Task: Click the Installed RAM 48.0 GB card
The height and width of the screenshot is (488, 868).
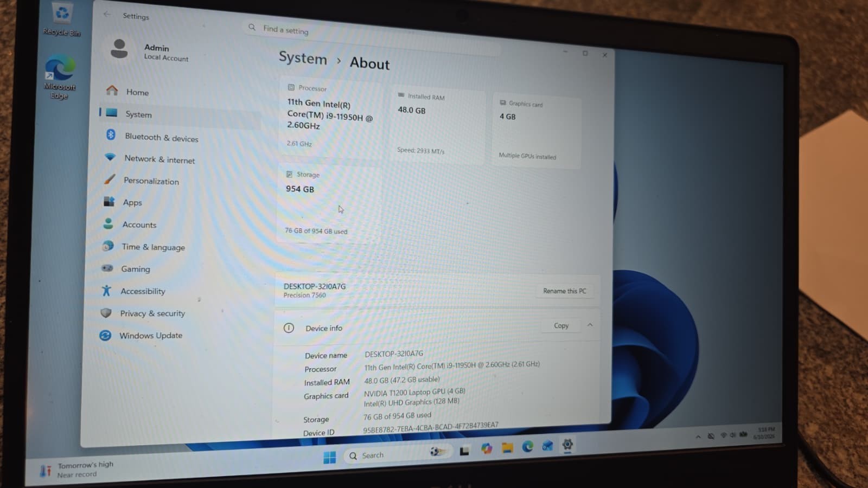Action: [x=437, y=126]
